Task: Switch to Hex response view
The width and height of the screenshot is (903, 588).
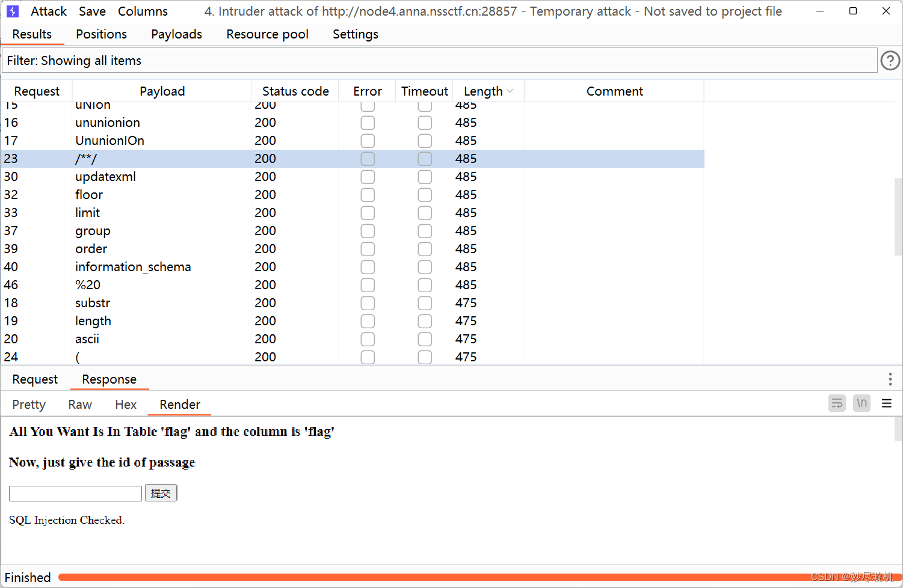Action: (x=126, y=405)
